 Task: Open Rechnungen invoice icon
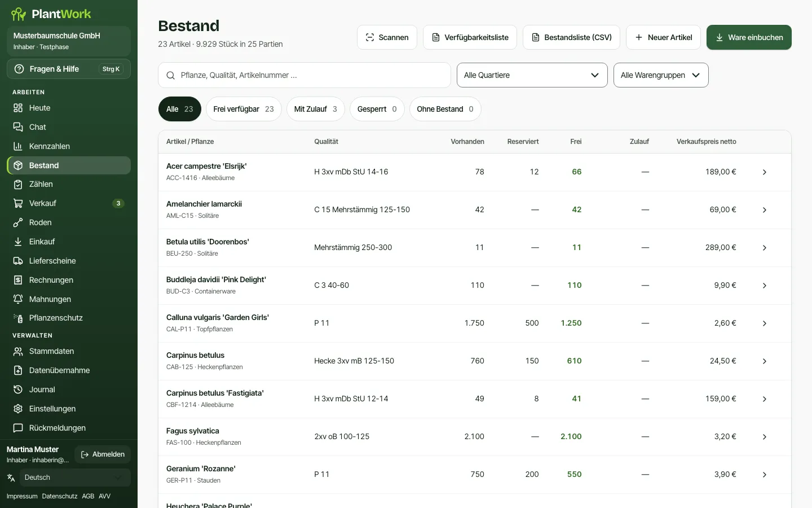18,280
